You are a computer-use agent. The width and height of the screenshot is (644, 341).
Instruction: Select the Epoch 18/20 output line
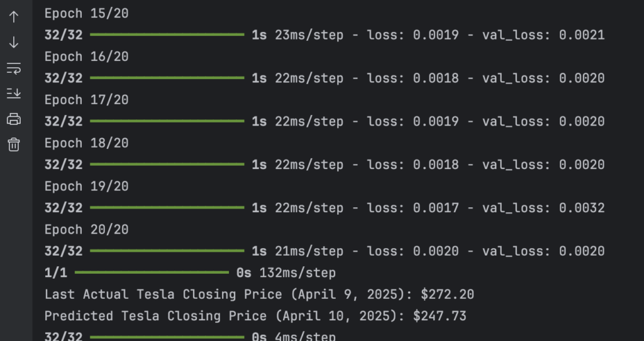point(87,143)
